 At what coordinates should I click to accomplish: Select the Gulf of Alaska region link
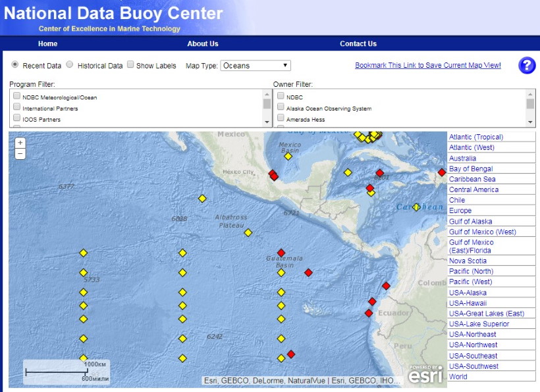tap(470, 222)
